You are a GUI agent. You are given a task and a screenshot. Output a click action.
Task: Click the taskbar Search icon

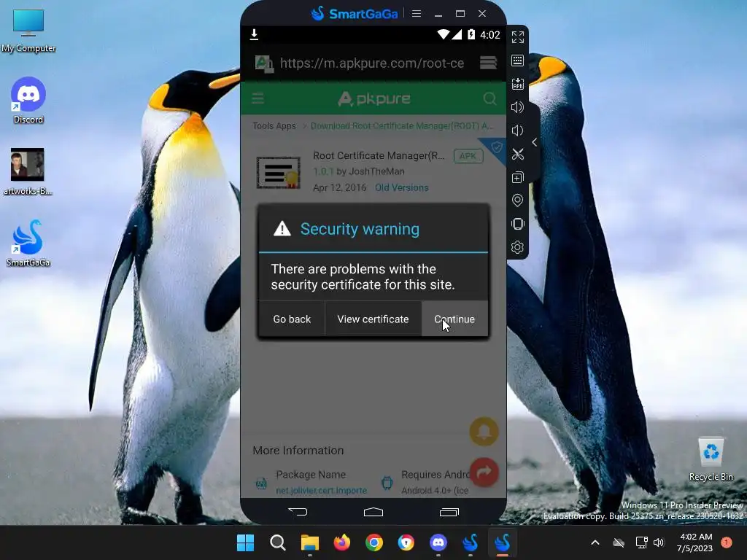pyautogui.click(x=277, y=542)
